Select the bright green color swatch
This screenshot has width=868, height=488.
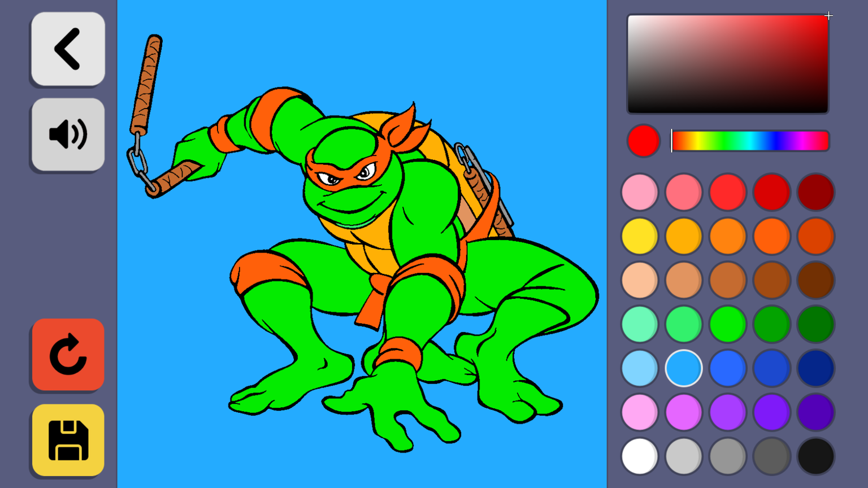pos(727,324)
